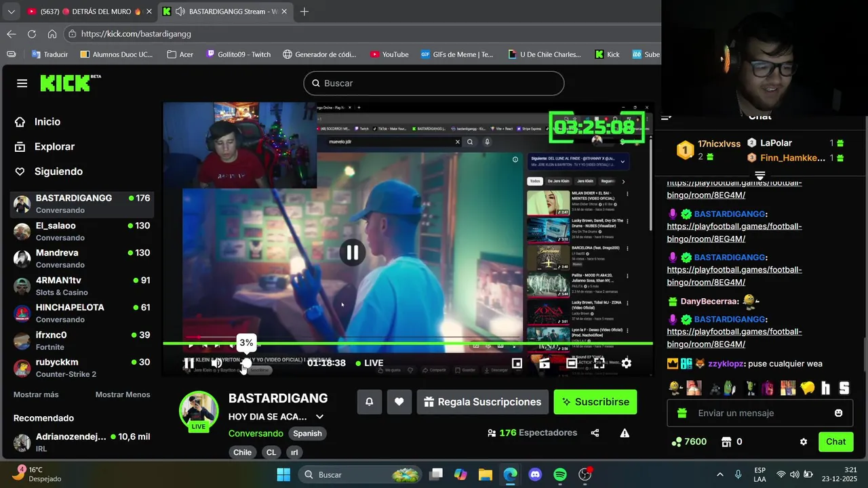Pause the live stream player
The height and width of the screenshot is (488, 868).
coord(189,363)
